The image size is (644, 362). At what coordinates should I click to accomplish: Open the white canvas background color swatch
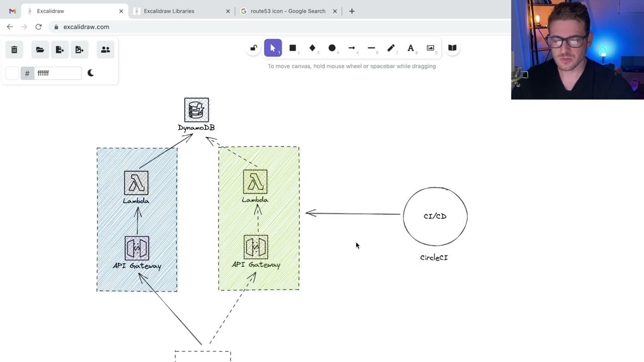tap(12, 73)
